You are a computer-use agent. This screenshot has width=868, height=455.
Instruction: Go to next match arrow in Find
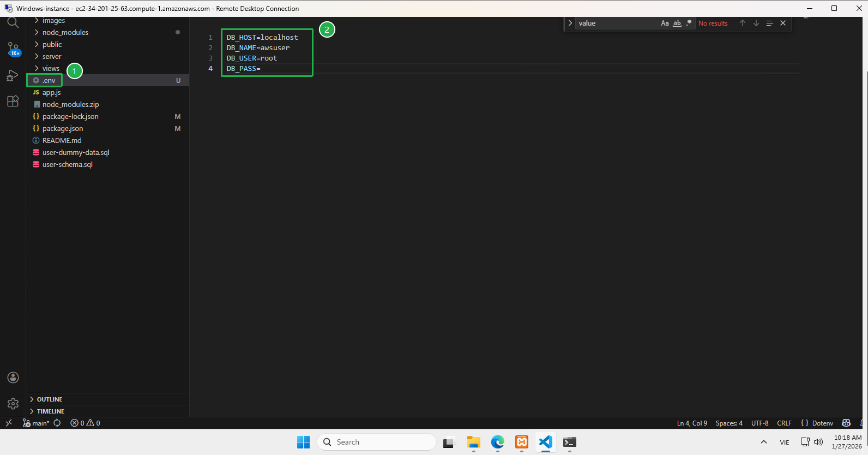(756, 23)
